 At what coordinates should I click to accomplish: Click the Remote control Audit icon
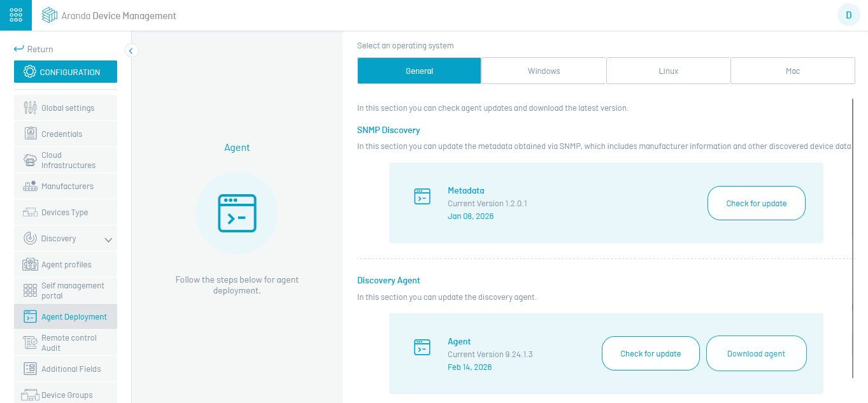(x=30, y=343)
